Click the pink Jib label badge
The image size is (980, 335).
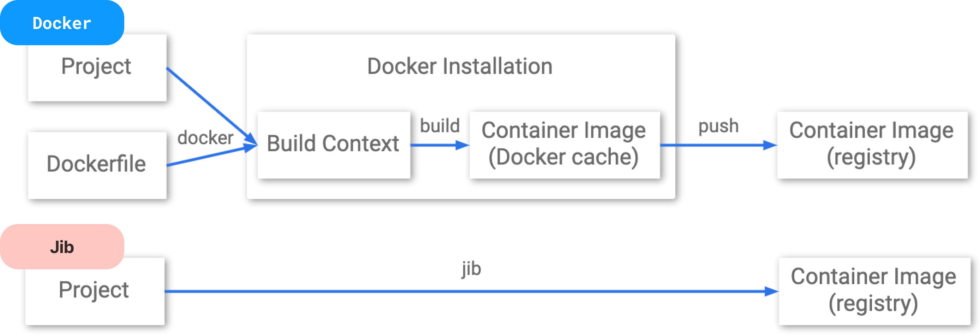click(62, 247)
